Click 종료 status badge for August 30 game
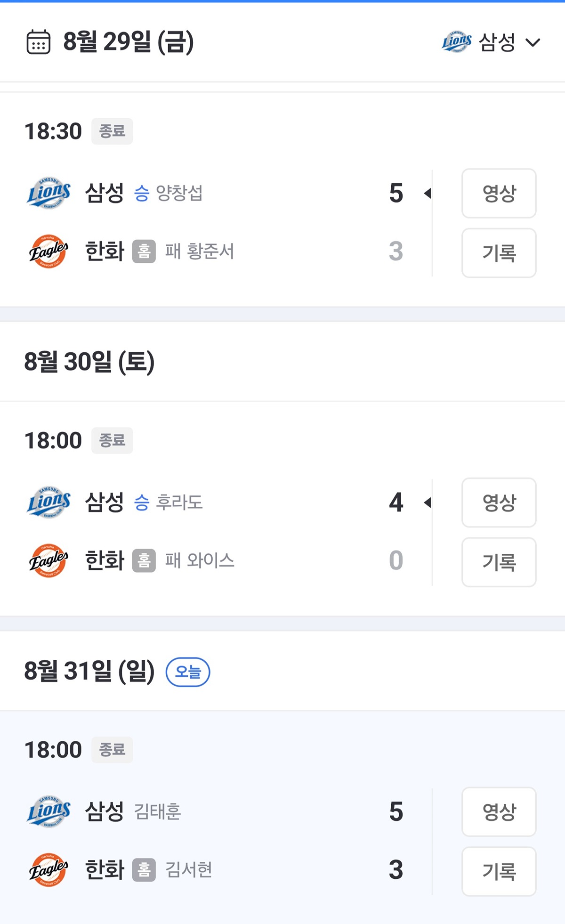The image size is (565, 924). (x=112, y=440)
